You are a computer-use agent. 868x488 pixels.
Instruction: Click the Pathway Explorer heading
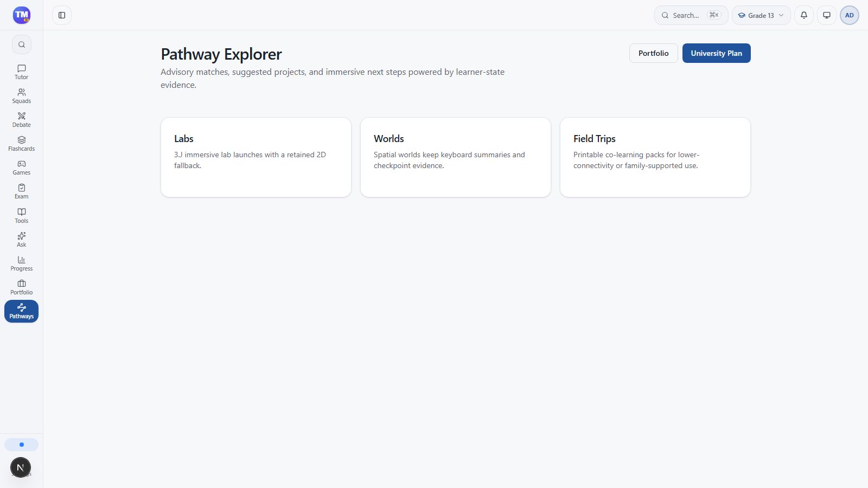click(221, 54)
